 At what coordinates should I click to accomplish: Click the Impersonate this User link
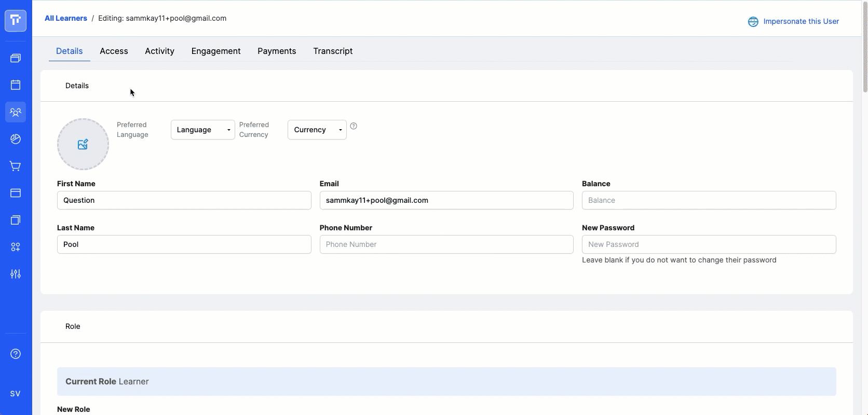coord(801,21)
